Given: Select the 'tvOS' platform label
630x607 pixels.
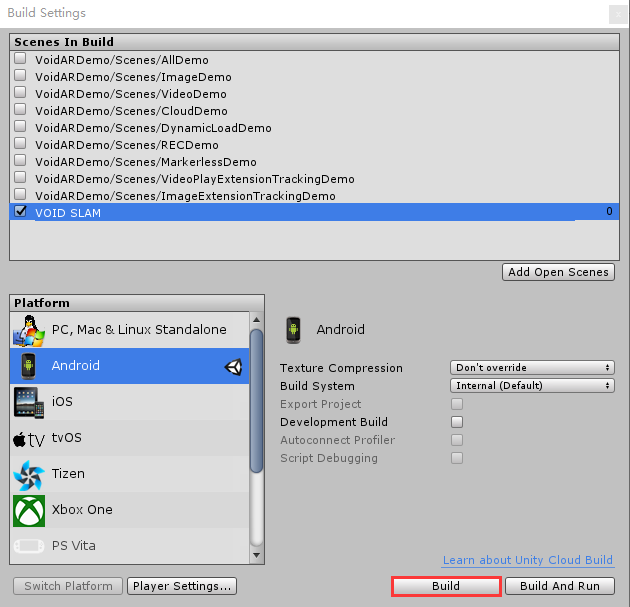Looking at the screenshot, I should 67,437.
